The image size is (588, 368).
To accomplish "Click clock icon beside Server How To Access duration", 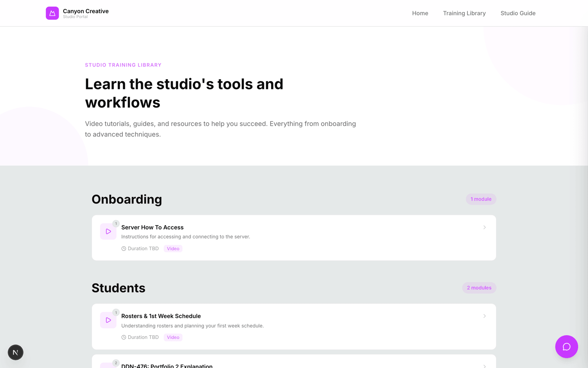I will (124, 249).
